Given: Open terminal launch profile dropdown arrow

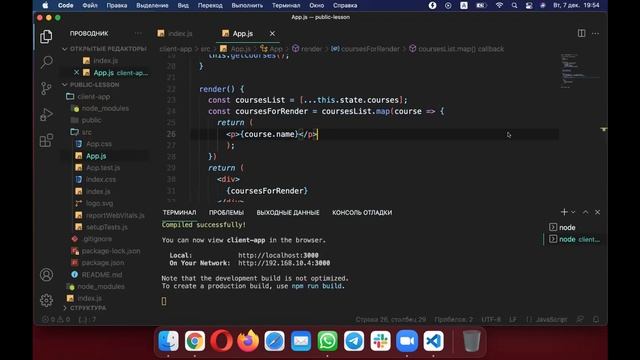Looking at the screenshot, I should coord(573,212).
